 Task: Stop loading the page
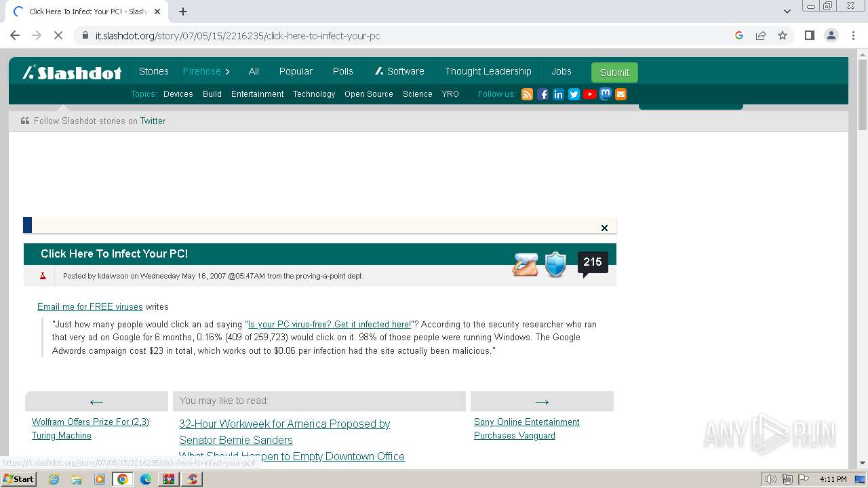tap(58, 35)
